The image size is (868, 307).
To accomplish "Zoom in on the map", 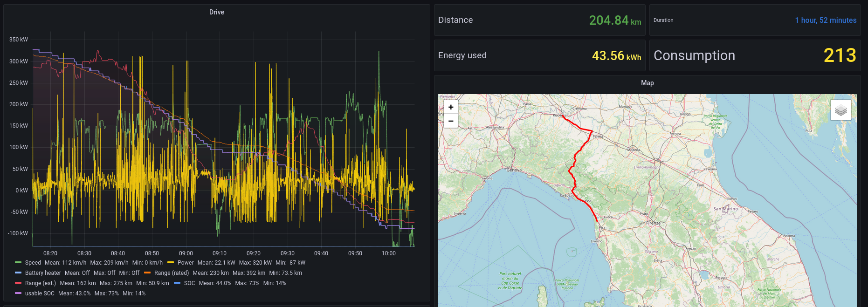I will [x=451, y=107].
